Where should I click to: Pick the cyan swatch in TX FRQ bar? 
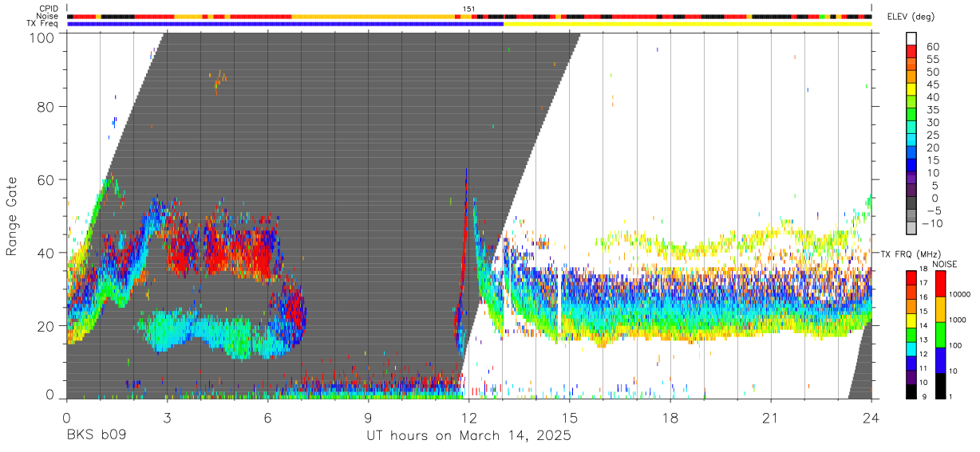pyautogui.click(x=911, y=347)
